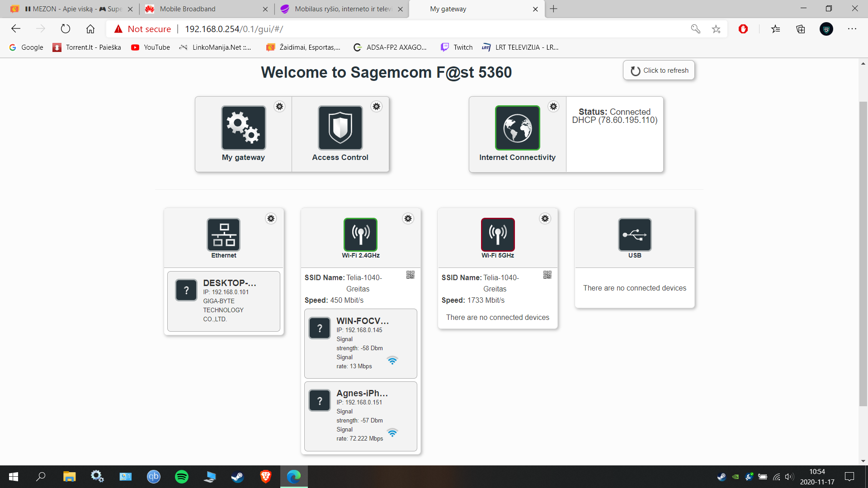The width and height of the screenshot is (868, 488).
Task: Switch to the Mobilaus ryšio tab
Action: pos(341,9)
